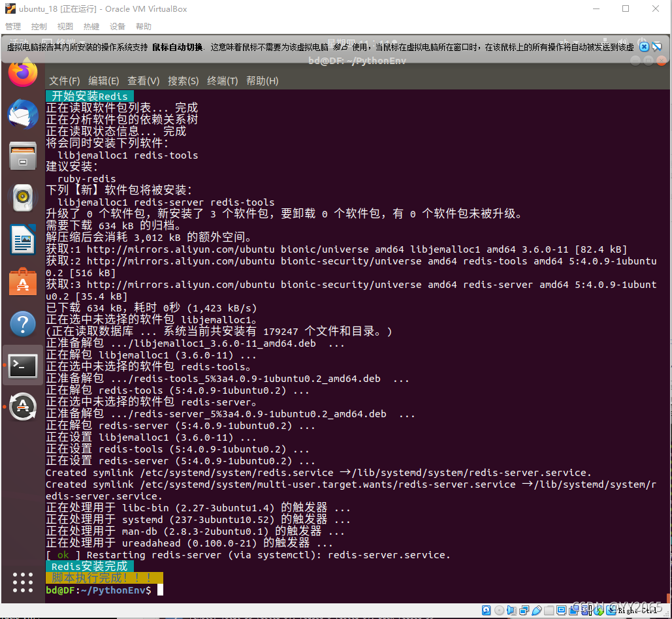Click VirtualBox mouse integration indicator
672x619 pixels.
tap(599, 611)
